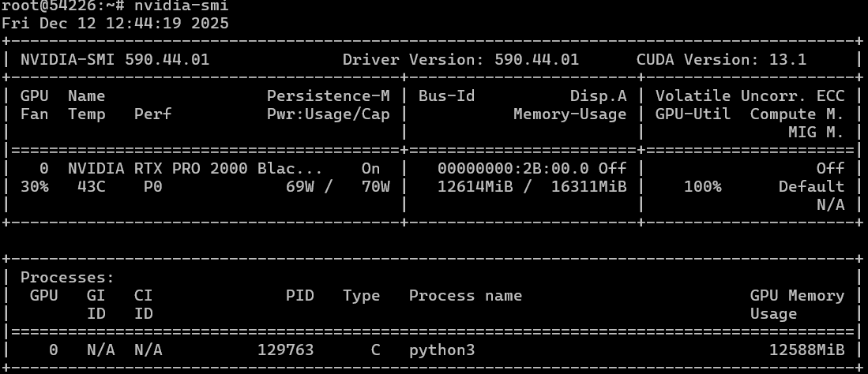
Task: Click the 100% GPU-Util value
Action: 702,187
